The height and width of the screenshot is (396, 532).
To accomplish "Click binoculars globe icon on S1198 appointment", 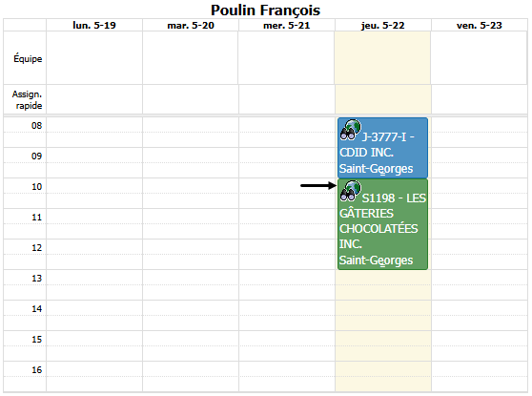I will pos(351,191).
